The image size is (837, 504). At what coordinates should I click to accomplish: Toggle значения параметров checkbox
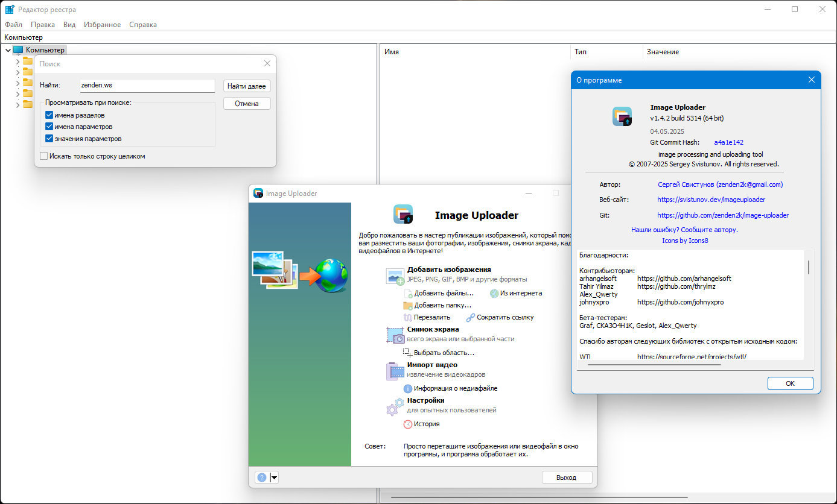[49, 139]
